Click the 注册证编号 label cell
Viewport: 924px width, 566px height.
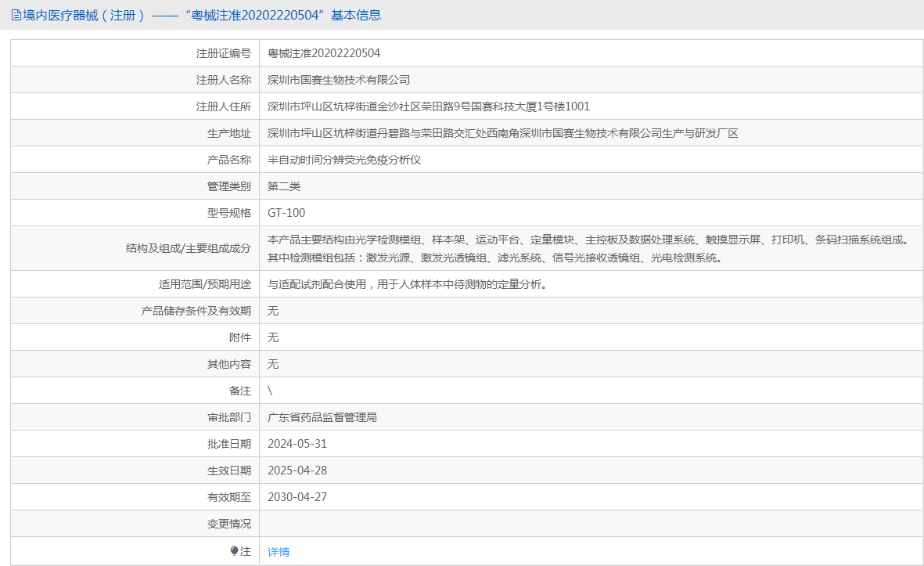(x=223, y=53)
